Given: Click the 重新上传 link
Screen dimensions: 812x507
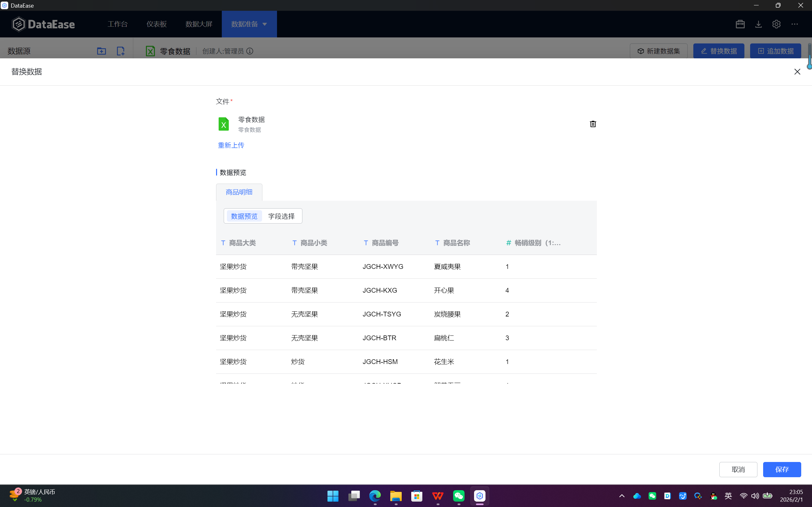Looking at the screenshot, I should point(231,145).
